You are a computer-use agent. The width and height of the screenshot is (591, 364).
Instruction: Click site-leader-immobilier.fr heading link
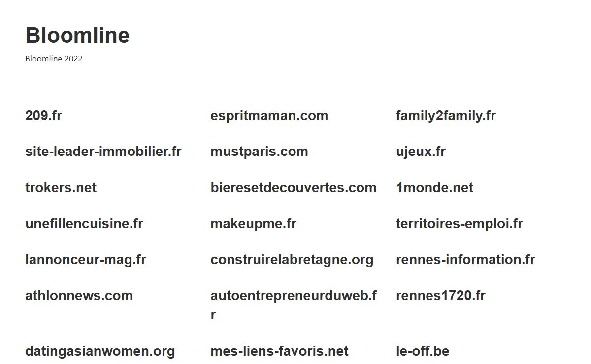click(x=103, y=152)
